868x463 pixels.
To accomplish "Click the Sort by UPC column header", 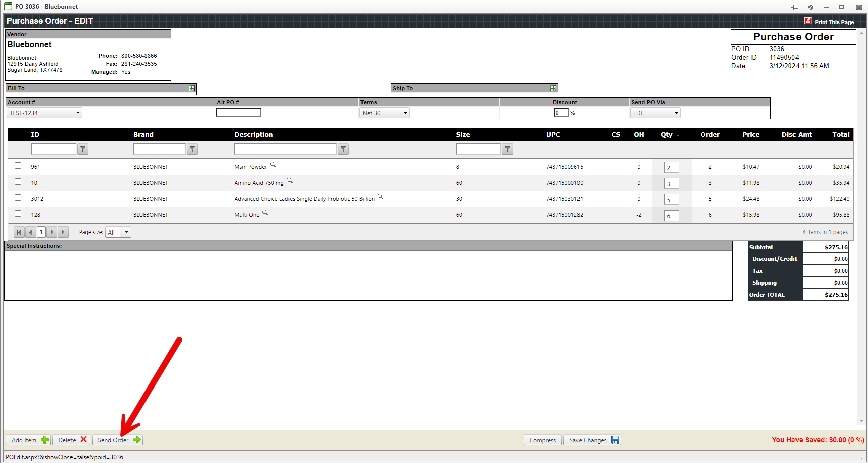I will coord(553,135).
